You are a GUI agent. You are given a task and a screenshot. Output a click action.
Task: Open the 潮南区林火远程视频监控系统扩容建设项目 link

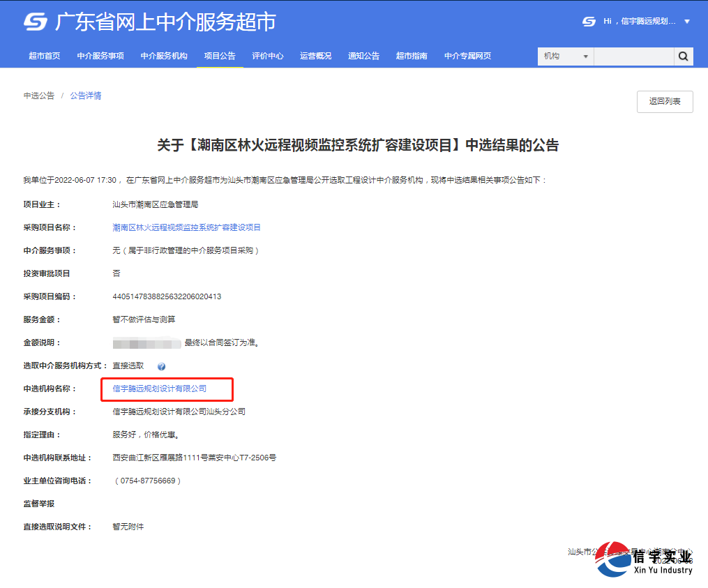pyautogui.click(x=185, y=227)
